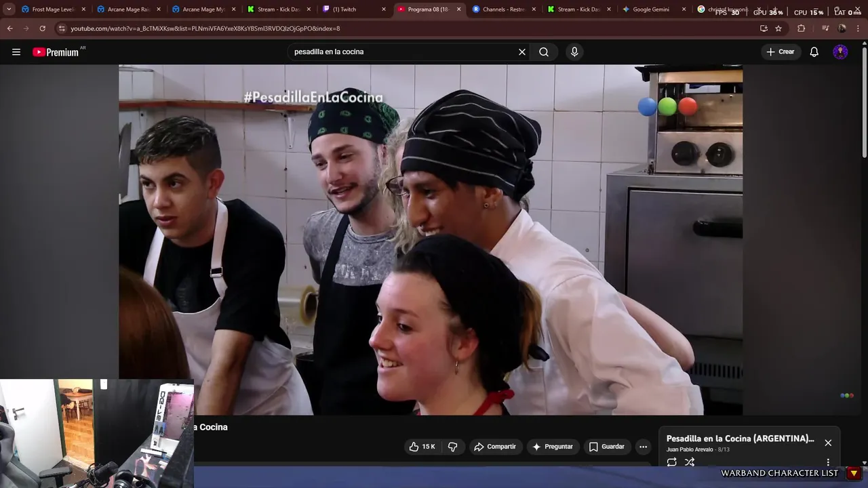Click the Crear button
This screenshot has height=488, width=868.
click(781, 52)
